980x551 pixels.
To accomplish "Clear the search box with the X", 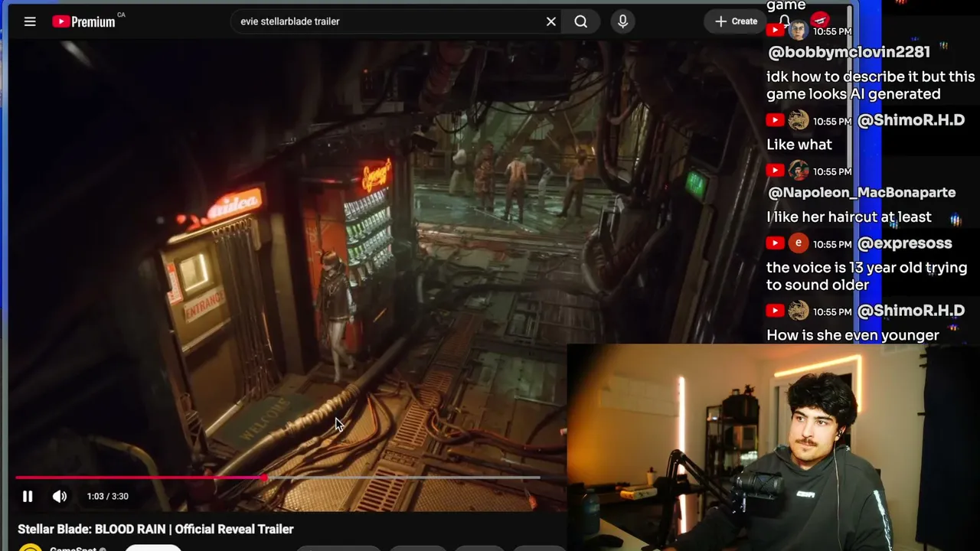I will tap(550, 21).
